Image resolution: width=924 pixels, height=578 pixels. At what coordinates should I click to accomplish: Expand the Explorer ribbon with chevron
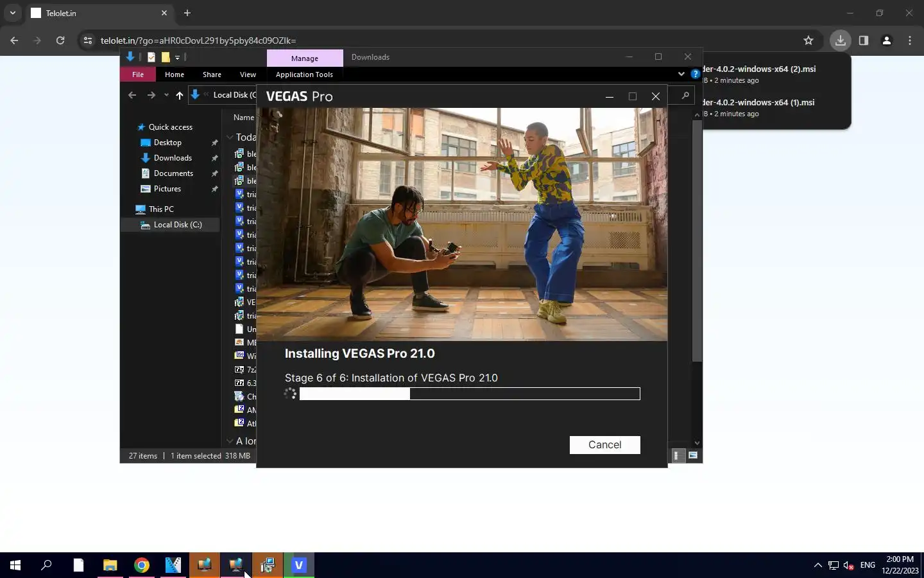click(681, 74)
